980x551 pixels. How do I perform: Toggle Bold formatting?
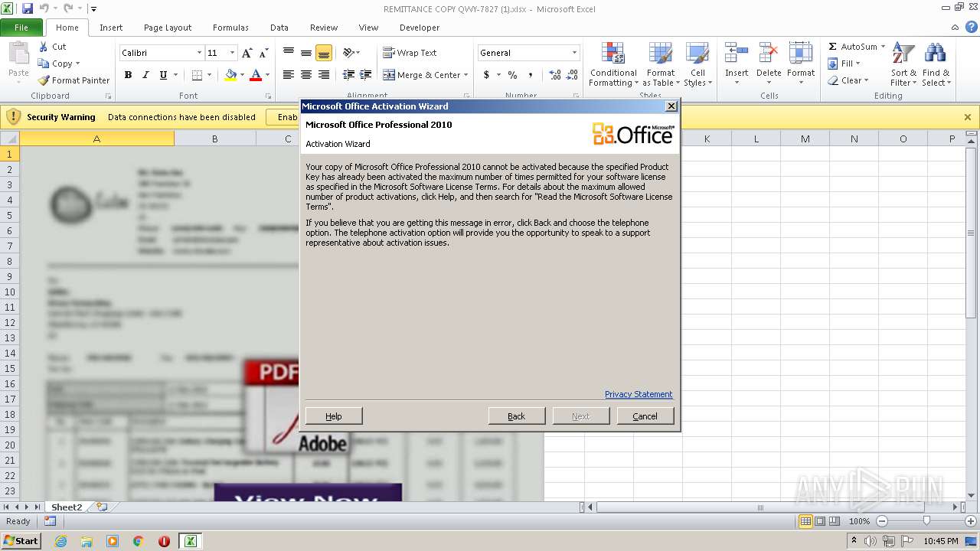[x=128, y=75]
